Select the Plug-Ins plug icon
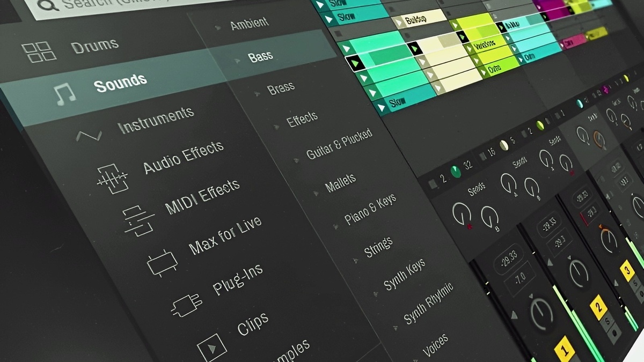The width and height of the screenshot is (644, 362). [187, 305]
